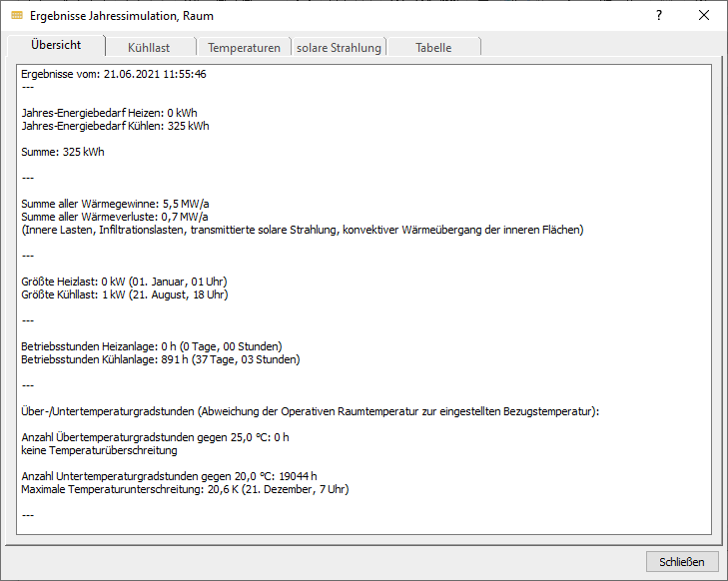Show the Tabelle tab
The image size is (728, 581).
433,47
